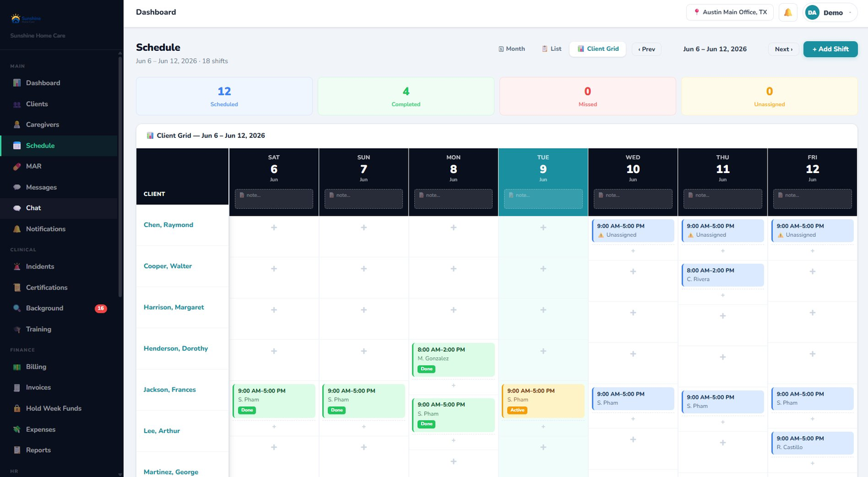Click the note field under TUE 9
The height and width of the screenshot is (477, 868).
[543, 198]
